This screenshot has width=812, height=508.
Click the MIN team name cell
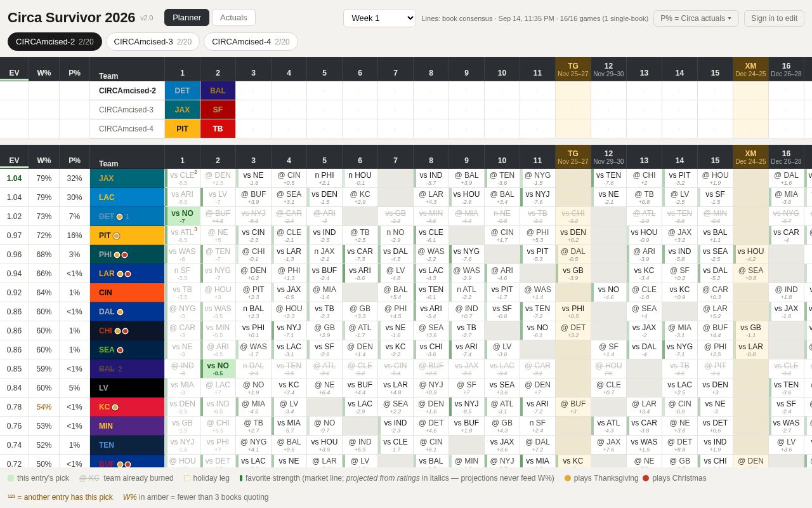point(127,426)
